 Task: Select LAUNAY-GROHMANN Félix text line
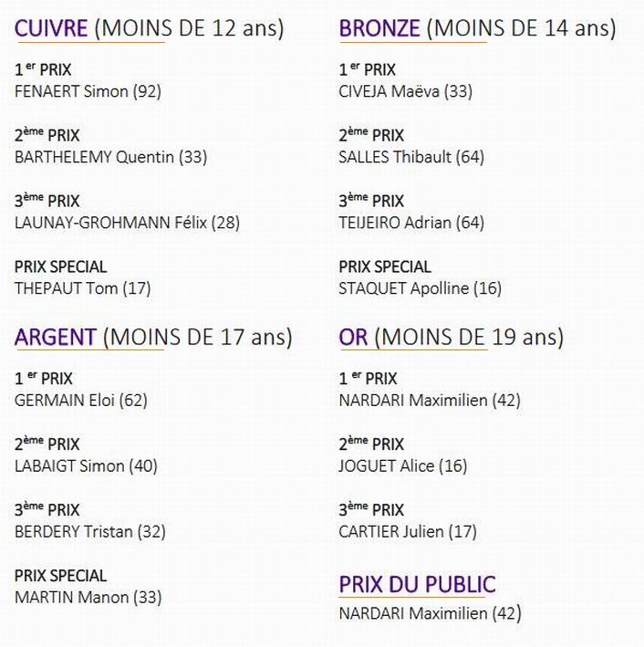click(x=127, y=223)
